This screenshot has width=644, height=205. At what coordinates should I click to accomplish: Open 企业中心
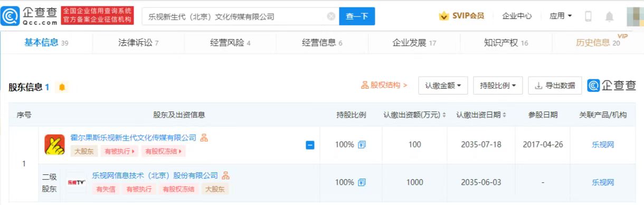(x=517, y=16)
